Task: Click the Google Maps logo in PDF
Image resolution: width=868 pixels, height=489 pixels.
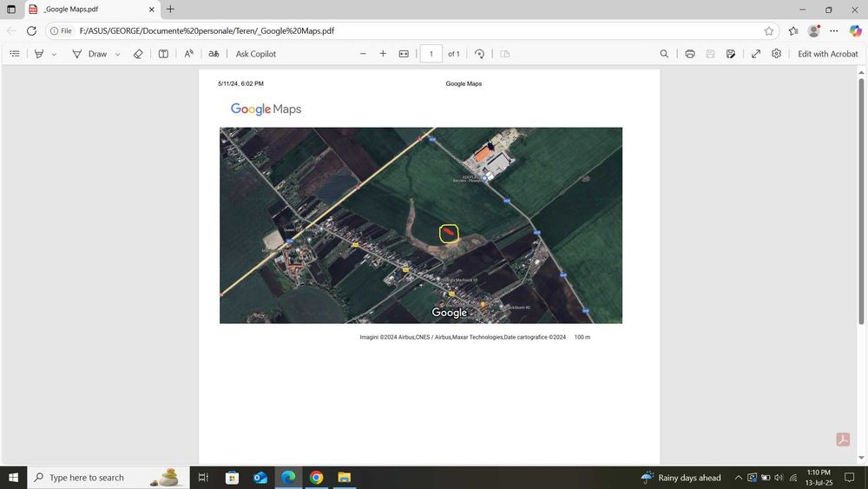Action: point(266,109)
